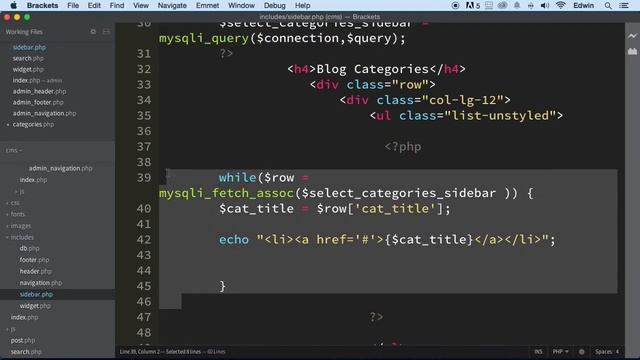Viewport: 640px width, 360px height.
Task: Open the Find menu
Action: click(x=117, y=6)
